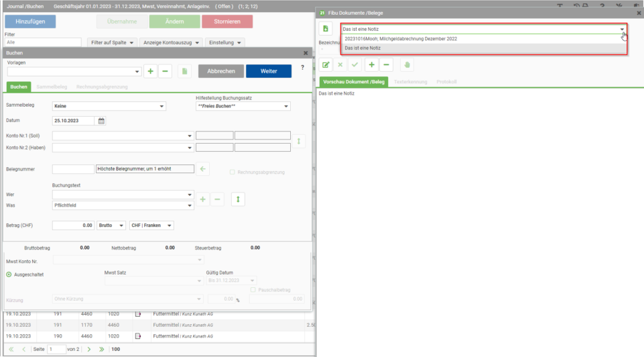Click the Weiter button

[x=269, y=71]
